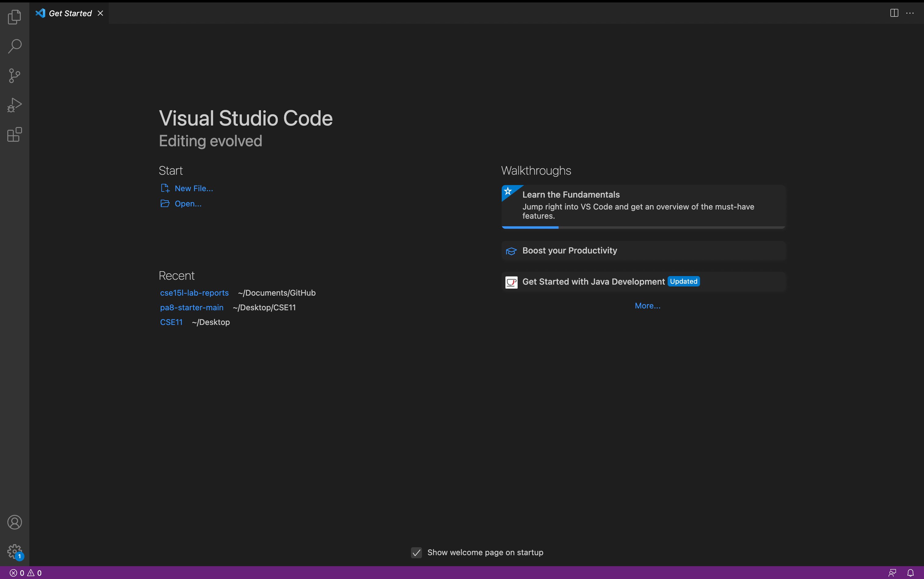This screenshot has height=579, width=924.
Task: Split the editor to the right
Action: 894,13
